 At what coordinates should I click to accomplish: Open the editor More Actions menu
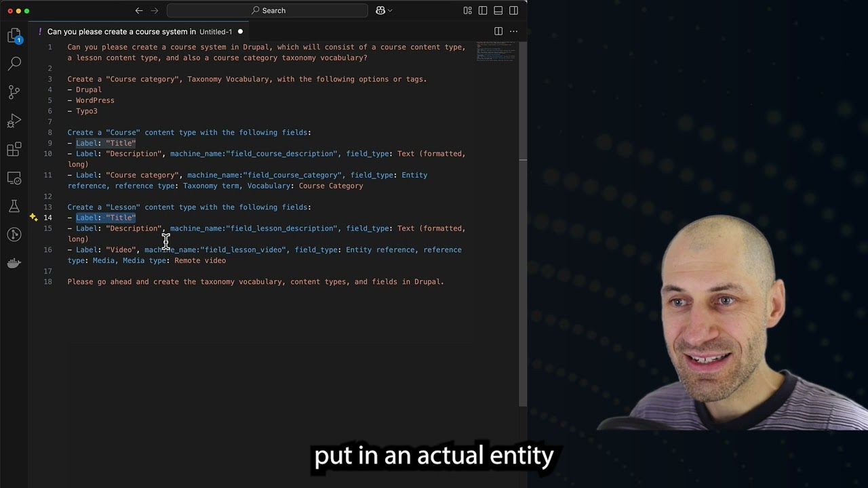coord(513,31)
